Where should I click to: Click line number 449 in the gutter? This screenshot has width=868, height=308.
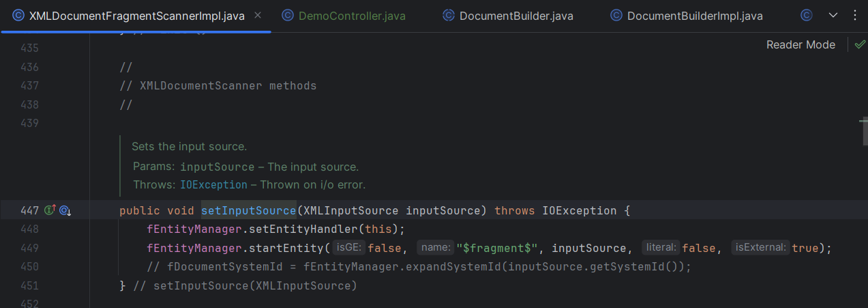(29, 248)
